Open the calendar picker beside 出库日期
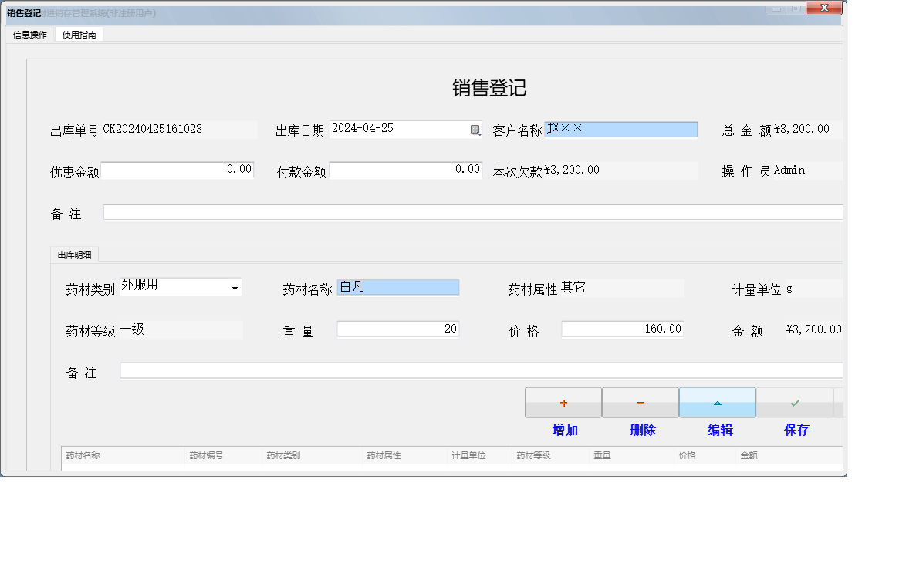Screen dimensions: 916x588 click(x=475, y=129)
